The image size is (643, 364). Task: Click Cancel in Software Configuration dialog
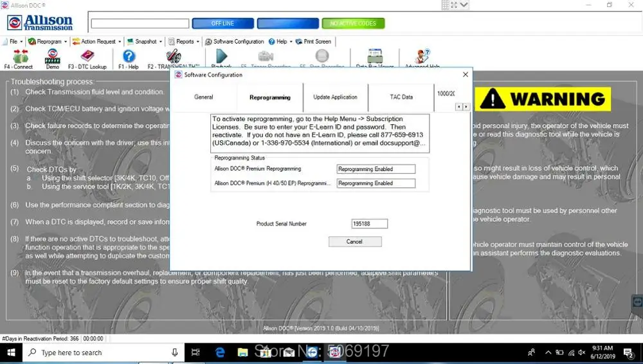tap(355, 242)
